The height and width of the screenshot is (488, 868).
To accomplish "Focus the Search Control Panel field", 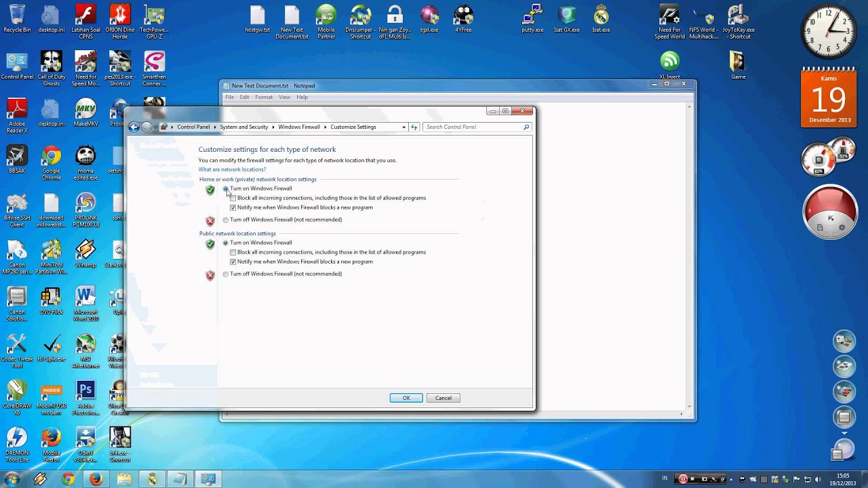I will pos(477,127).
